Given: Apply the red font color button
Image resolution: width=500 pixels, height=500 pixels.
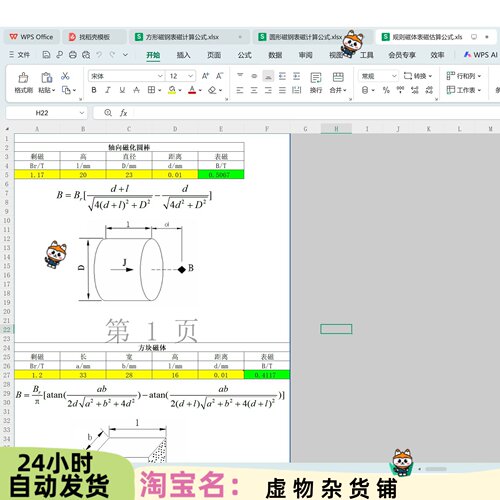Looking at the screenshot, I should pos(192,90).
